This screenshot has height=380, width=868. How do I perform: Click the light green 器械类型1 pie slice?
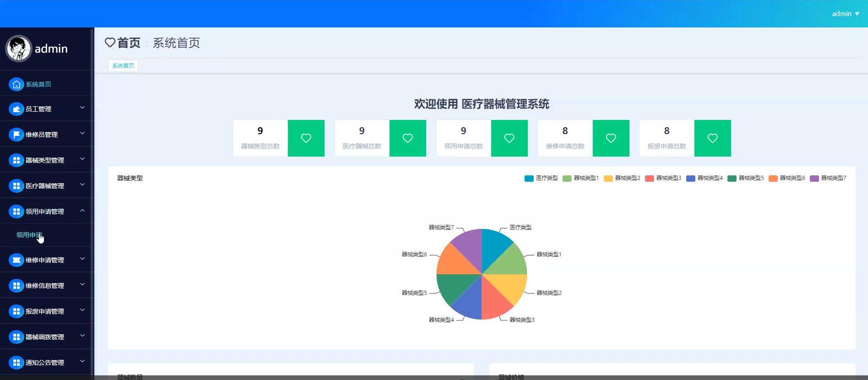(x=510, y=262)
